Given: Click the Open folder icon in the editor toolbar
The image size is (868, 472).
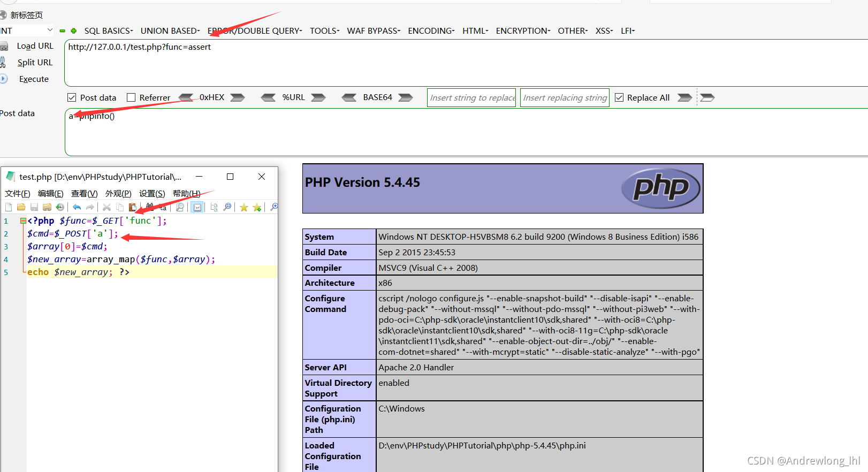Looking at the screenshot, I should click(x=21, y=207).
